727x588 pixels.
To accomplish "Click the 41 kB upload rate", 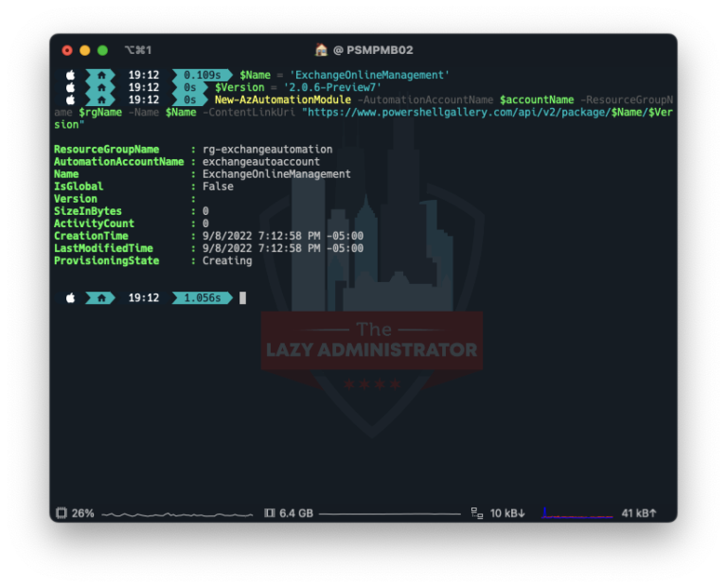I will [x=639, y=513].
